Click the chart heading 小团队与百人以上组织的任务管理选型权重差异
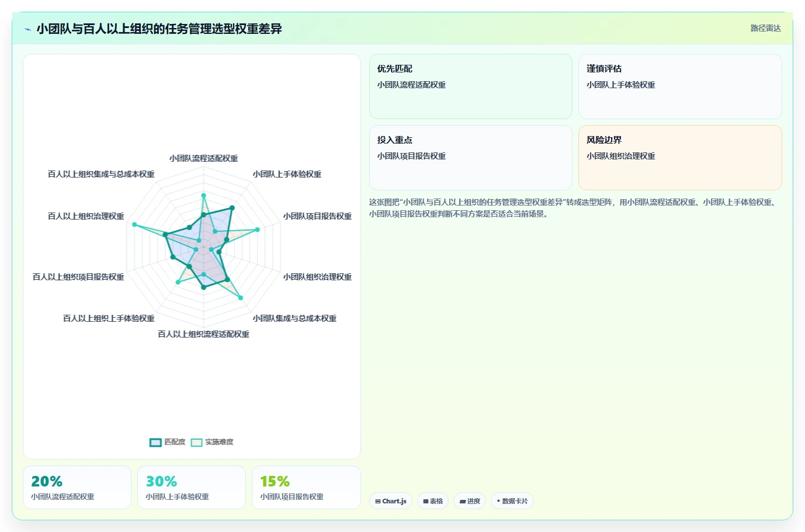This screenshot has width=805, height=532. 159,29
